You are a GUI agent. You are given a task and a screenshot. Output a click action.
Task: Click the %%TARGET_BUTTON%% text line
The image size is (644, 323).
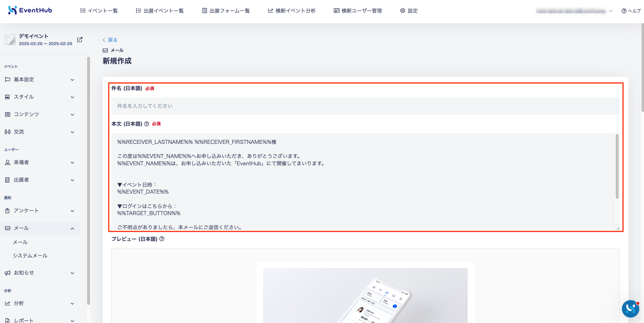point(149,213)
